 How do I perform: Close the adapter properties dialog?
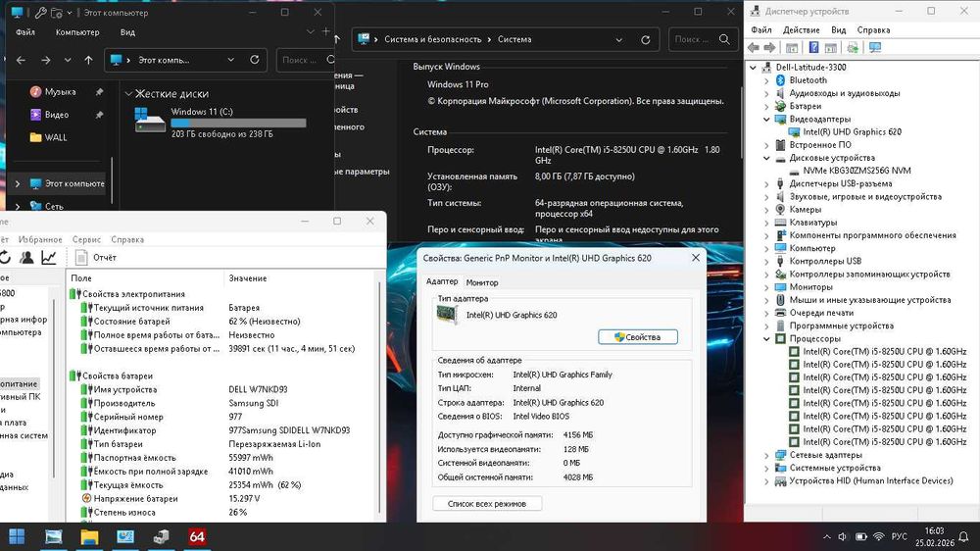(x=696, y=258)
